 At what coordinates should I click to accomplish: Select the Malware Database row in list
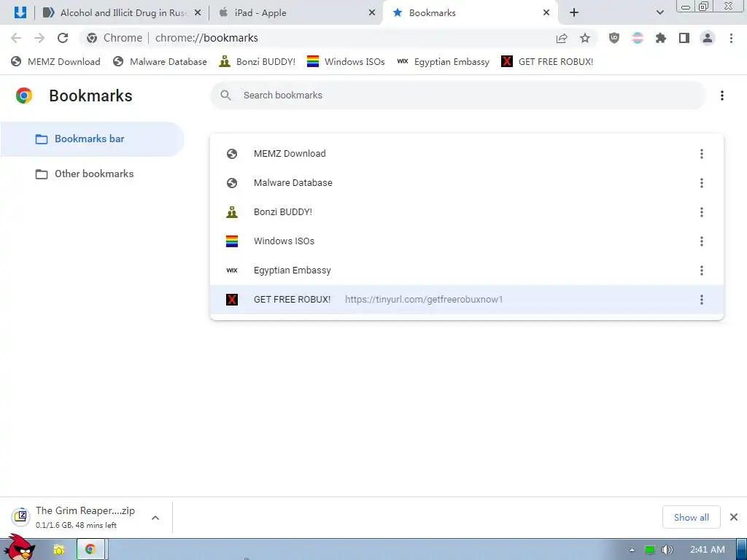[x=467, y=183]
